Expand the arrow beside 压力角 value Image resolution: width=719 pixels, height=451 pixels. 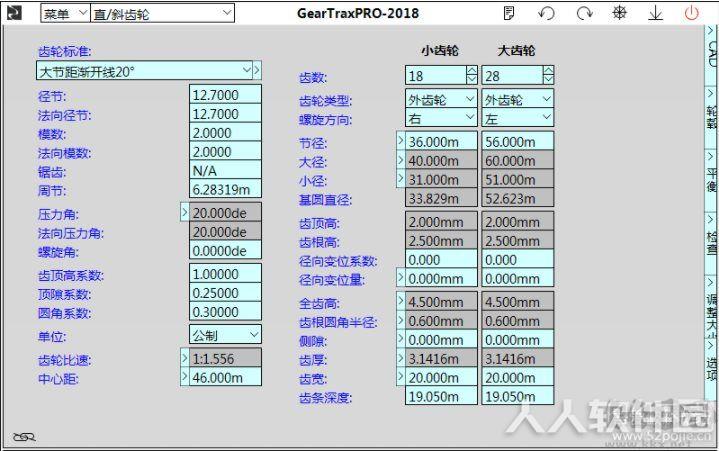184,212
